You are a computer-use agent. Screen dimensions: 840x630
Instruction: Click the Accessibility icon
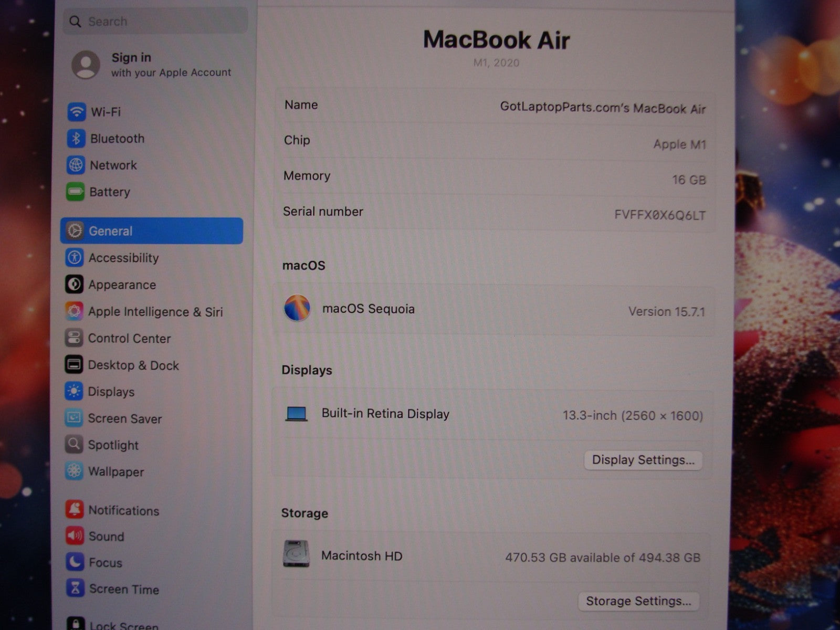[75, 258]
